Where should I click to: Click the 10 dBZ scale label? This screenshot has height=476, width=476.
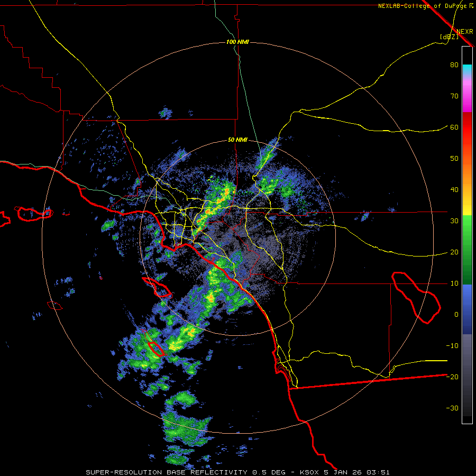point(454,283)
